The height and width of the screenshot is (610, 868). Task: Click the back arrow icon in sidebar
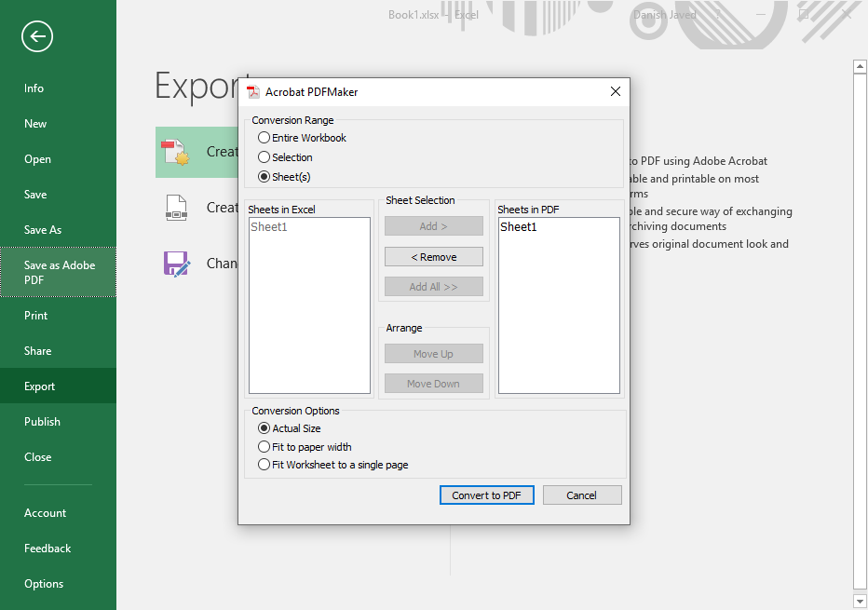pyautogui.click(x=37, y=36)
